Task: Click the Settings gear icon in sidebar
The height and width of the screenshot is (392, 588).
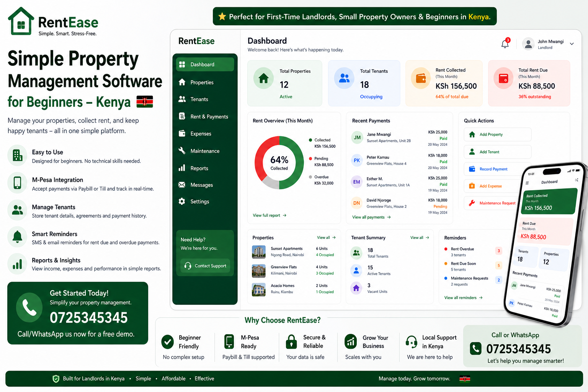Action: click(x=182, y=201)
